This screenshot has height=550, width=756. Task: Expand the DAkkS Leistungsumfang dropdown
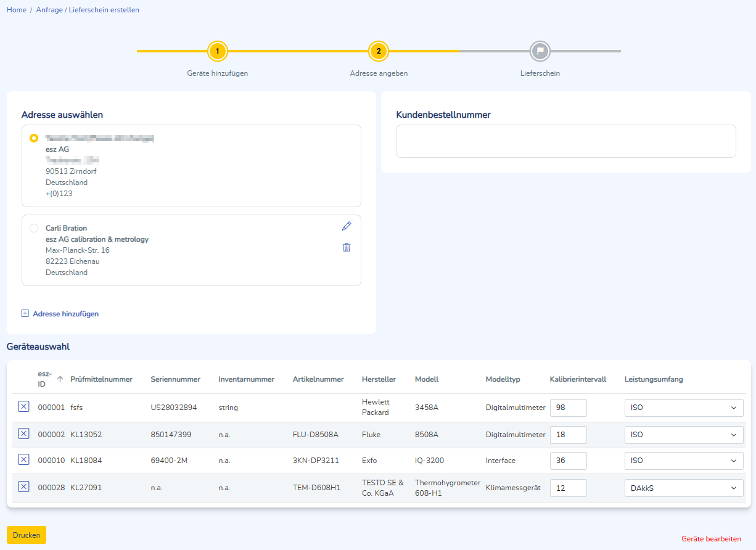click(x=683, y=488)
